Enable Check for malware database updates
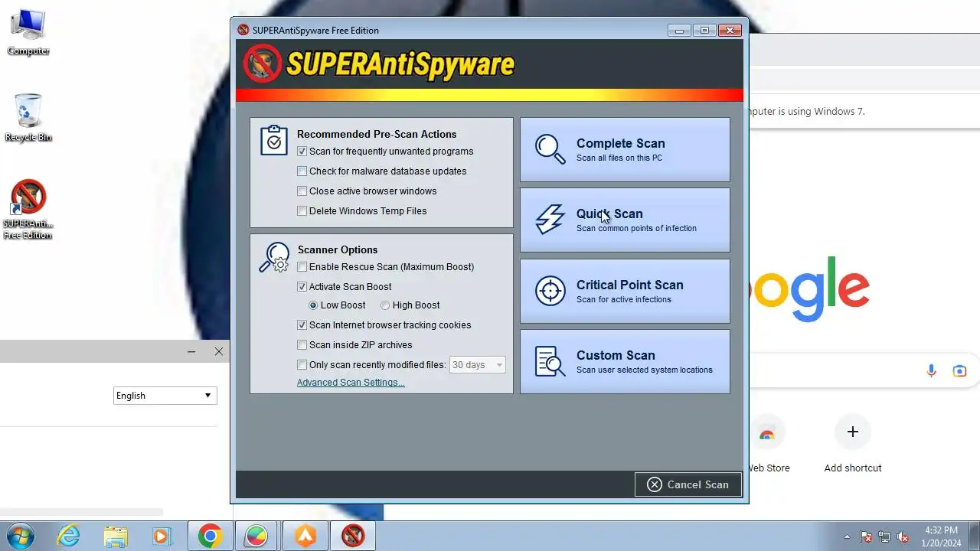 [x=302, y=171]
